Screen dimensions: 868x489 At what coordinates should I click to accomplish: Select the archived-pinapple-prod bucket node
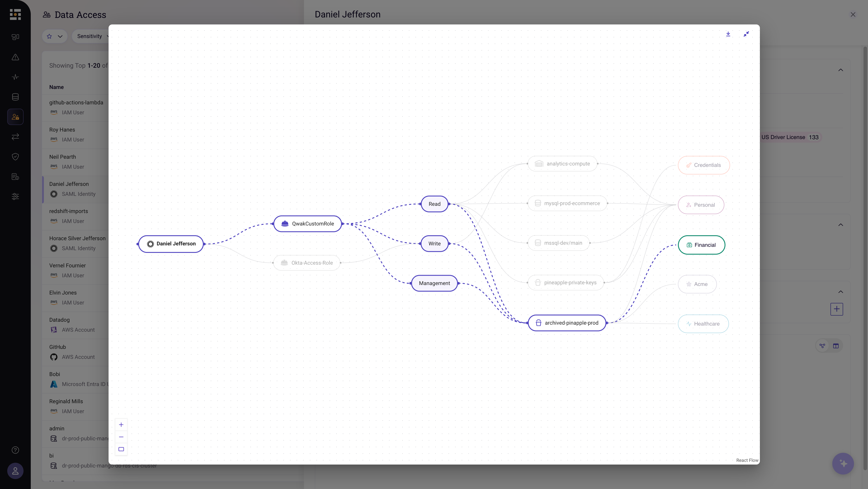(x=567, y=323)
